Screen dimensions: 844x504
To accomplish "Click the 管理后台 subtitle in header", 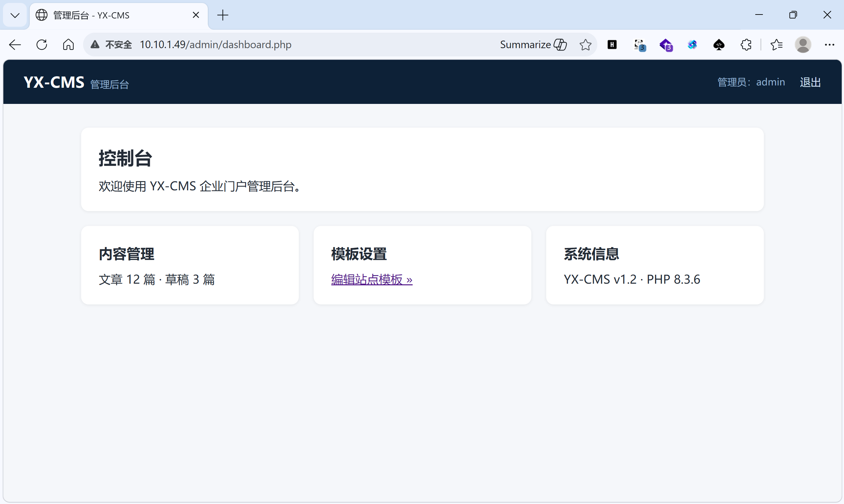I will click(x=109, y=84).
